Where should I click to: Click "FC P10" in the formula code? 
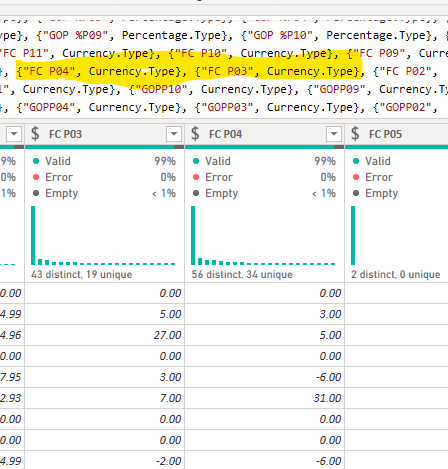(x=201, y=53)
